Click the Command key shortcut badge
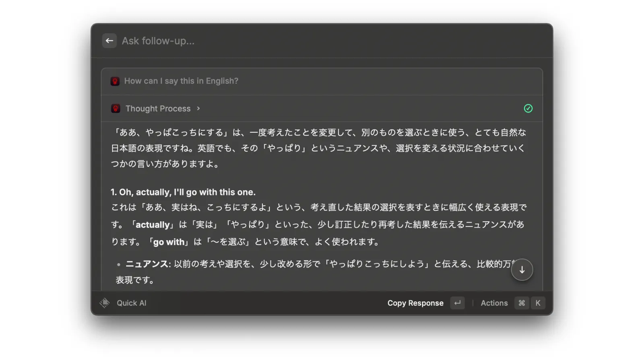The height and width of the screenshot is (362, 644). pos(522,303)
